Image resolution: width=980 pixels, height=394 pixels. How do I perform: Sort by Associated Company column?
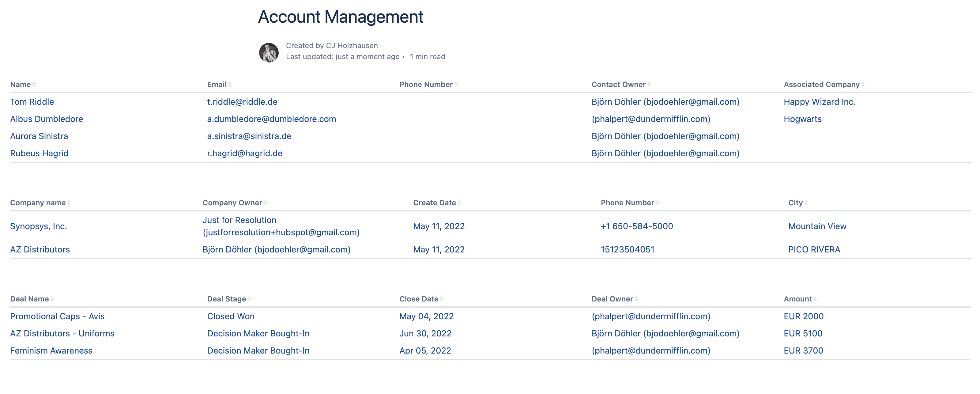click(863, 85)
